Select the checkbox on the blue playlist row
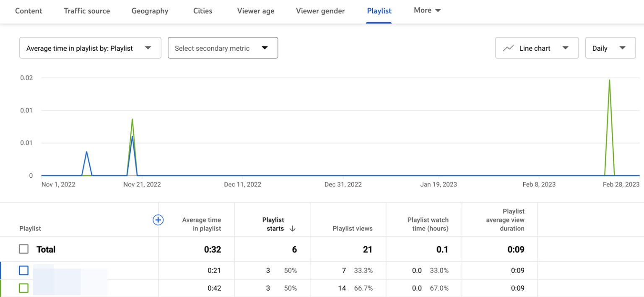This screenshot has width=644, height=297. coord(24,270)
